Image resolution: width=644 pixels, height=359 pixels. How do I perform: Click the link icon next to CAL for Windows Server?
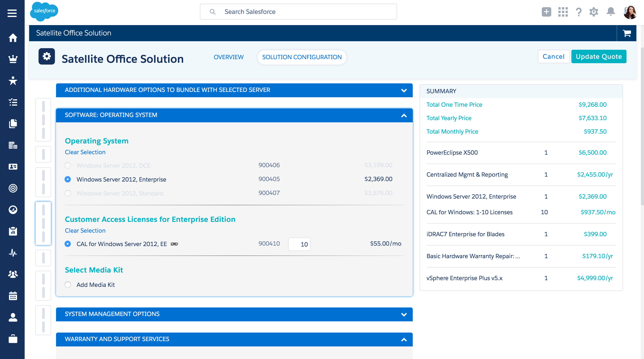pos(174,244)
